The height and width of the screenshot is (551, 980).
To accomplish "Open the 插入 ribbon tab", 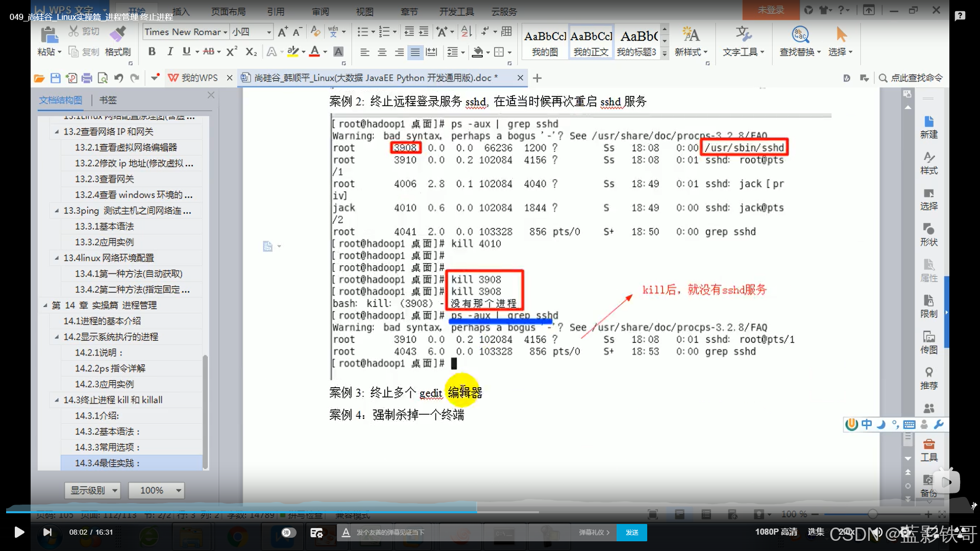I will click(181, 11).
